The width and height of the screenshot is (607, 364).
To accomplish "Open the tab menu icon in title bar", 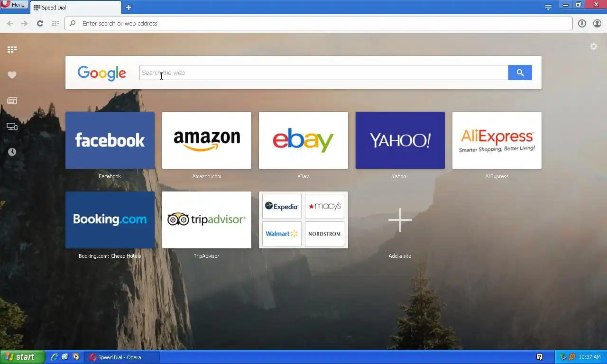I will pyautogui.click(x=548, y=7).
